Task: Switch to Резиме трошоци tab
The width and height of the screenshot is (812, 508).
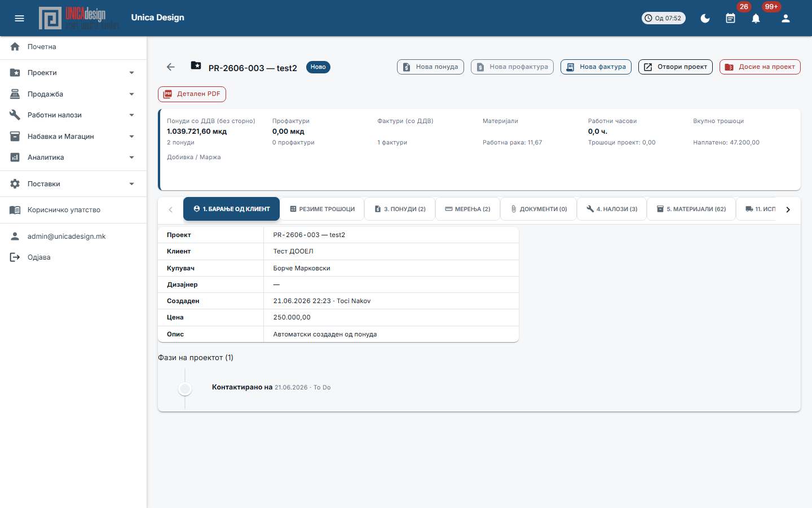Action: [x=322, y=209]
